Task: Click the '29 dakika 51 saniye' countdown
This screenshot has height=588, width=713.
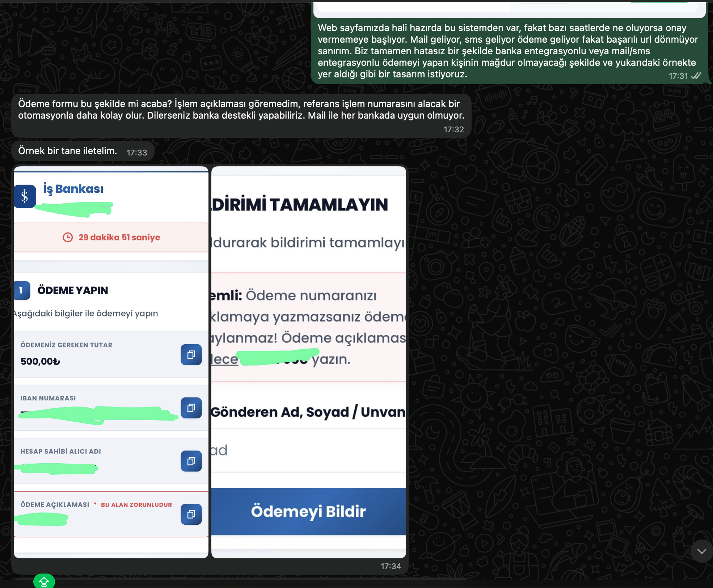Action: point(119,237)
